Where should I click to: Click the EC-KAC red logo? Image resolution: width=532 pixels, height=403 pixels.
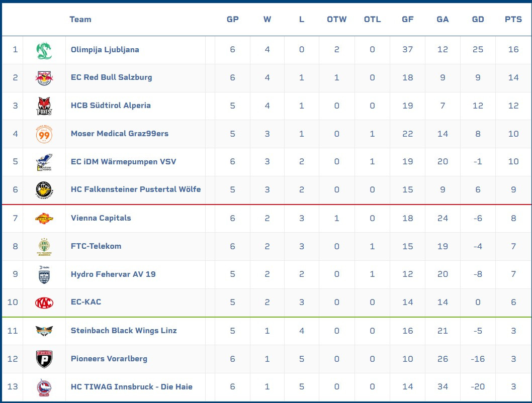[44, 303]
